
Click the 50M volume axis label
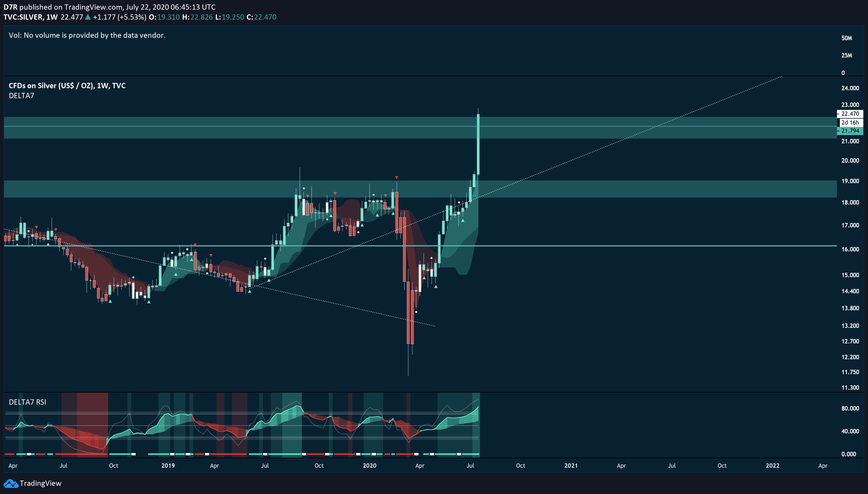pos(847,38)
